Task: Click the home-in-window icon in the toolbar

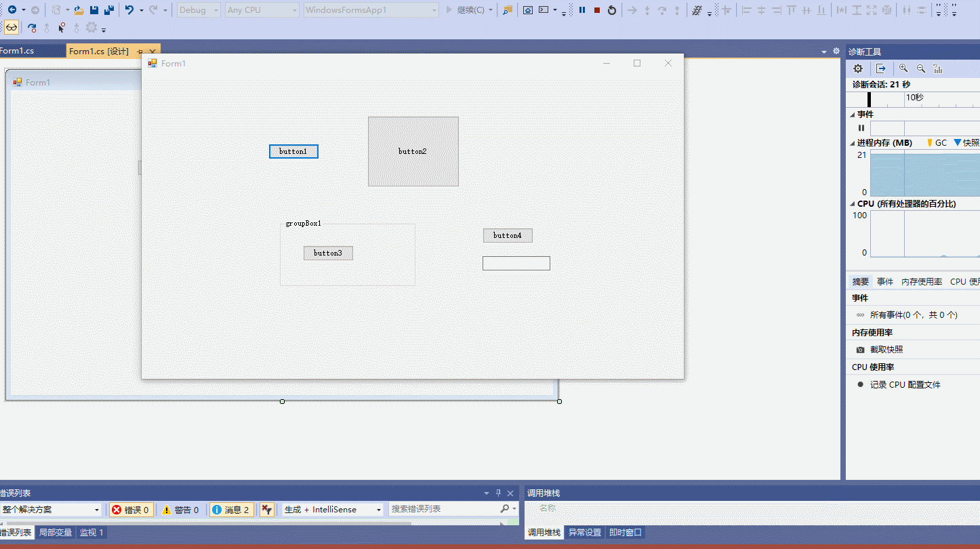Action: 528,10
